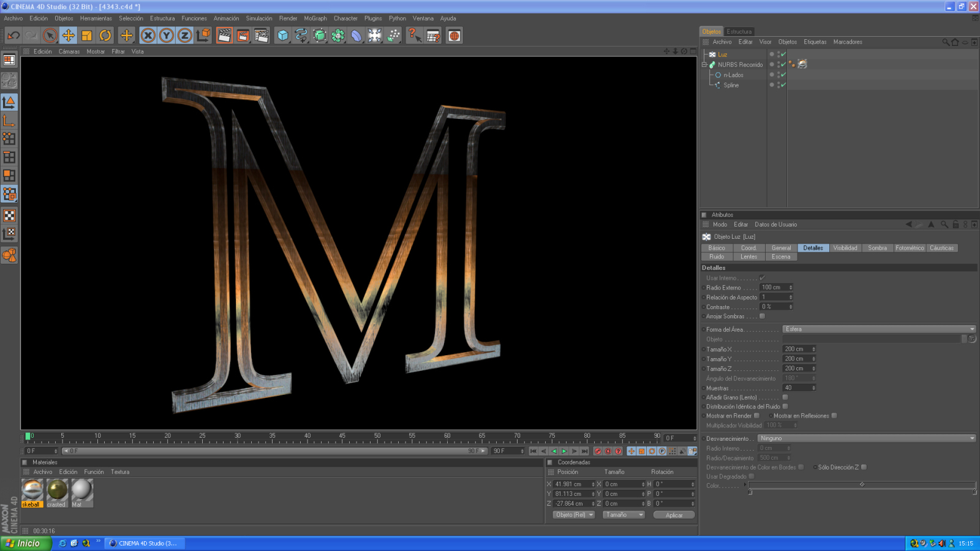Screen dimensions: 980x551
Task: Open the Forma del Área dropdown
Action: (879, 329)
